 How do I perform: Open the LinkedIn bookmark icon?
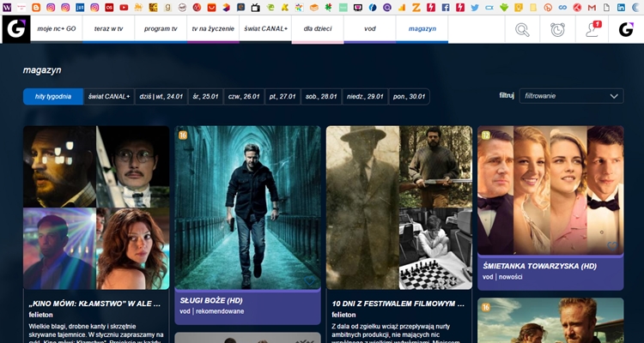tap(621, 7)
